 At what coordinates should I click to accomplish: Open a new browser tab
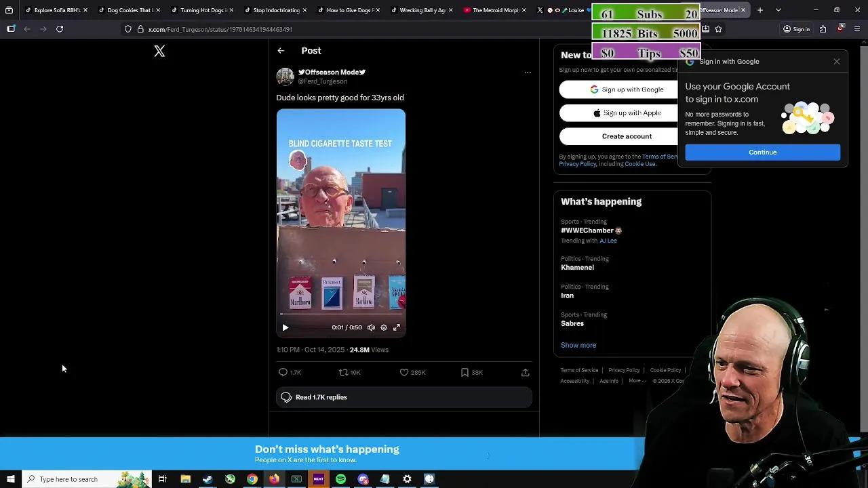point(760,10)
